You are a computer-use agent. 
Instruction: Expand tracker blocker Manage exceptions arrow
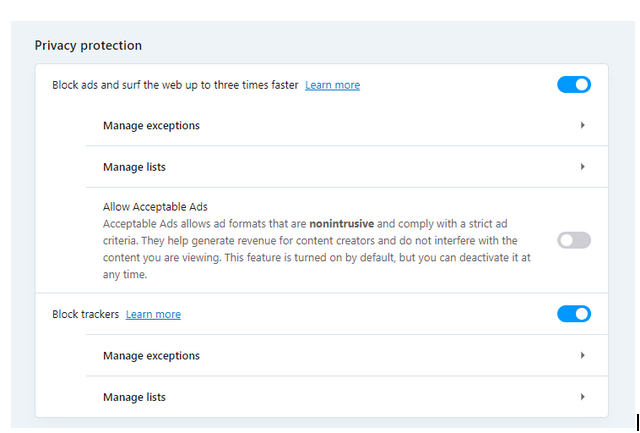coord(582,355)
